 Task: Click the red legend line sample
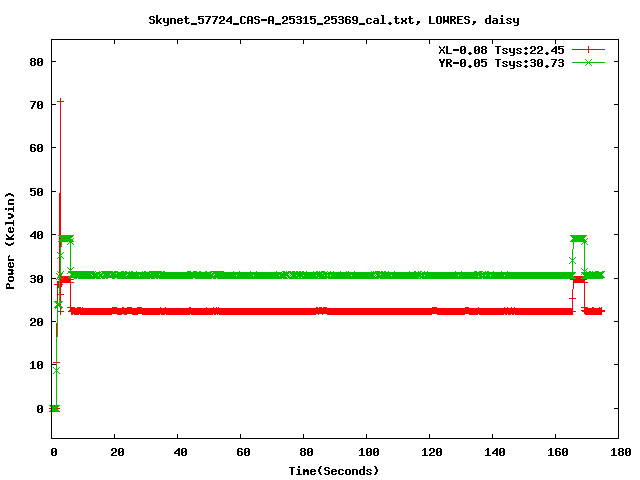(588, 50)
